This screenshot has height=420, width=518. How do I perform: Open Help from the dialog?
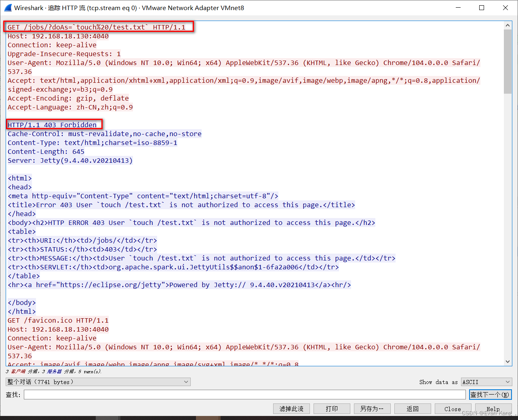(x=493, y=409)
